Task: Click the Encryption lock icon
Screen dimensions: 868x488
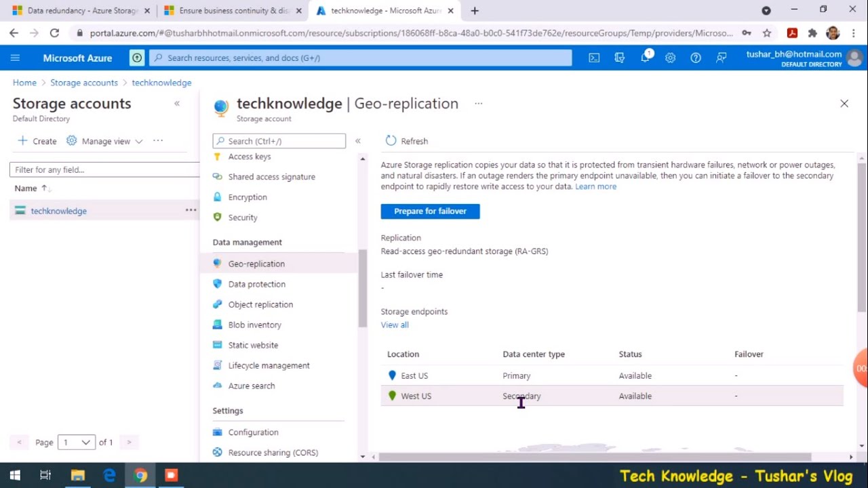Action: click(218, 197)
